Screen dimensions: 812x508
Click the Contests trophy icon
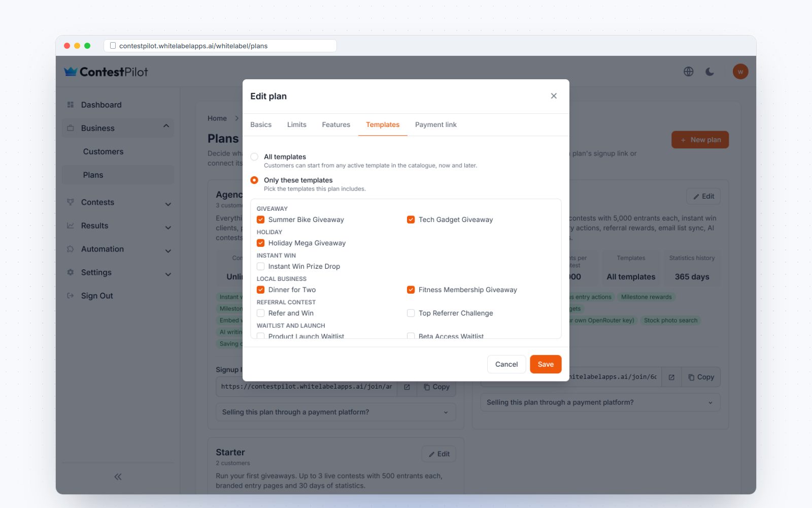click(x=71, y=202)
